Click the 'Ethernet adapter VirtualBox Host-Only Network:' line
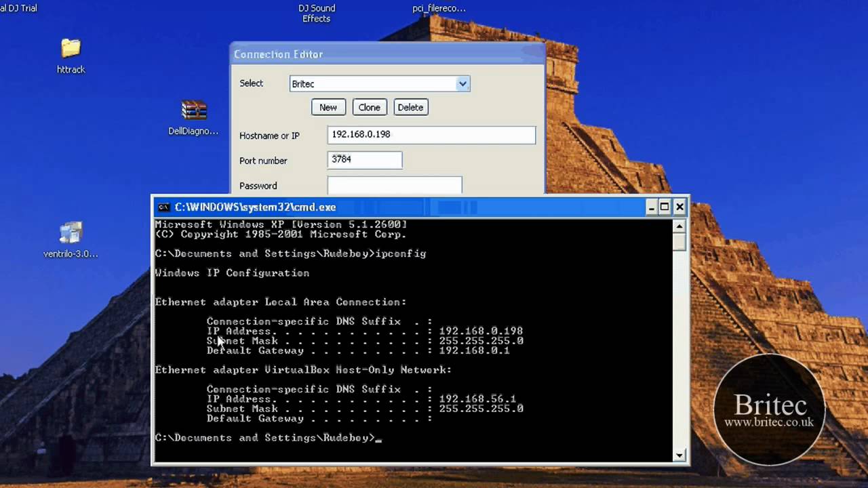This screenshot has height=488, width=868. (303, 370)
